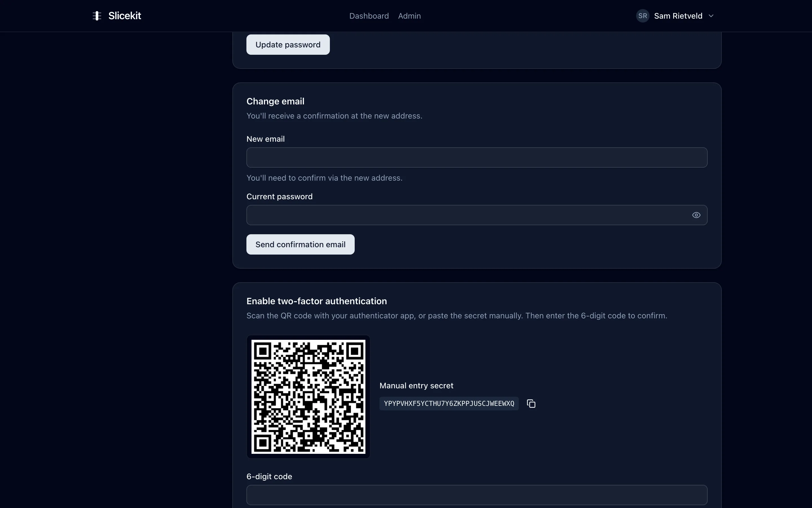This screenshot has height=508, width=812.
Task: Click the Current password label
Action: [x=279, y=196]
